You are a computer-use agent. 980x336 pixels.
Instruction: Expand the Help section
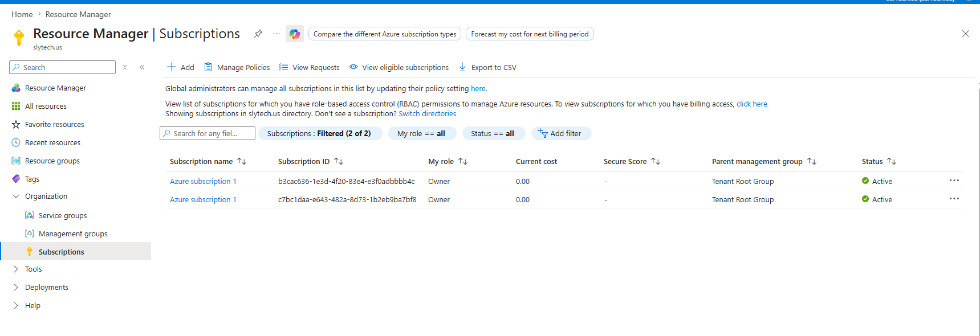click(x=16, y=305)
